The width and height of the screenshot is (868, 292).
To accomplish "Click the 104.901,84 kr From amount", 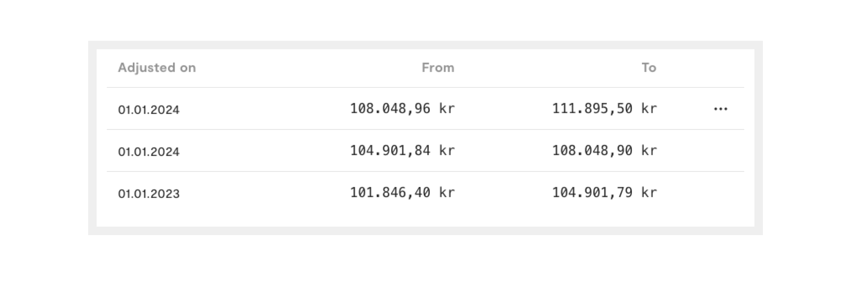I will point(402,151).
